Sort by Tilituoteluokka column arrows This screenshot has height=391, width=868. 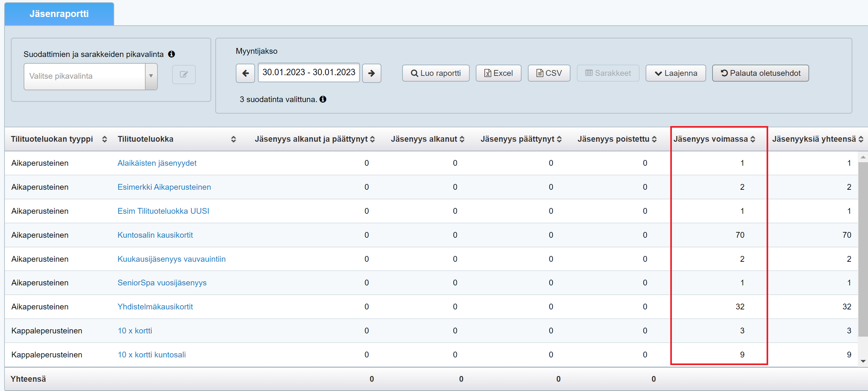(x=233, y=139)
